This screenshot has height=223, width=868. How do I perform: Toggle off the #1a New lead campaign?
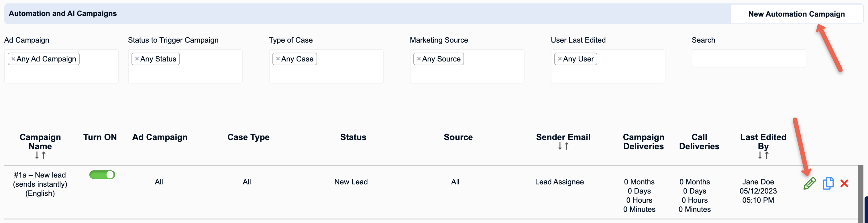(x=102, y=175)
